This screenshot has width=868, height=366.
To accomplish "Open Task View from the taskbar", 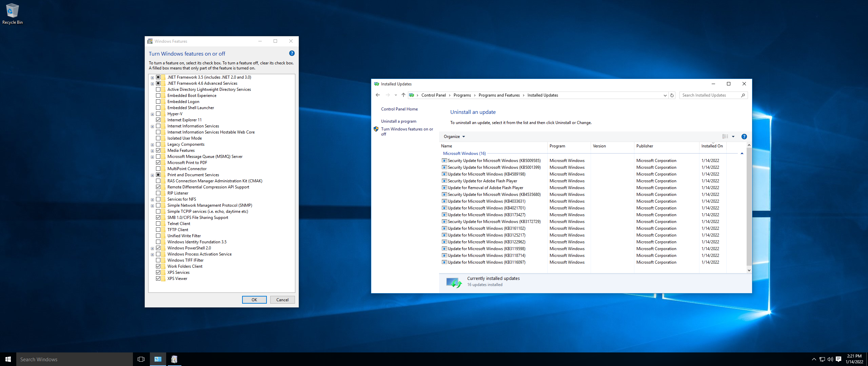I will tap(141, 359).
